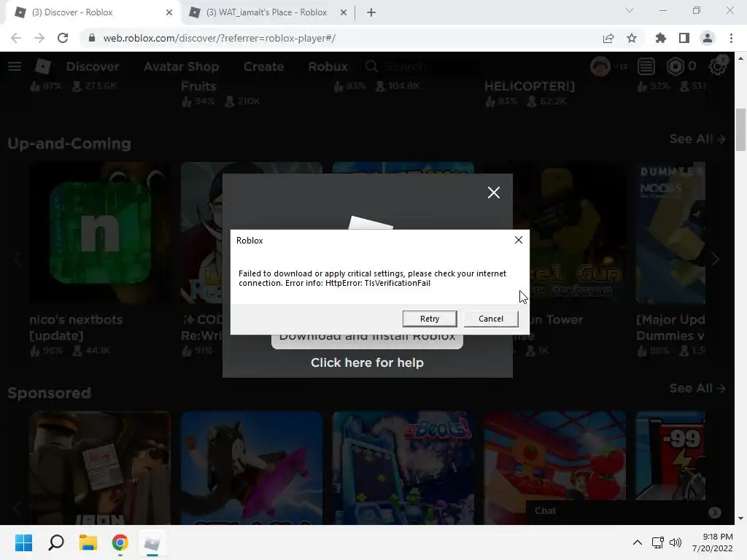Close the WAT_iamalt's Place tab
This screenshot has height=560, width=747.
point(344,13)
